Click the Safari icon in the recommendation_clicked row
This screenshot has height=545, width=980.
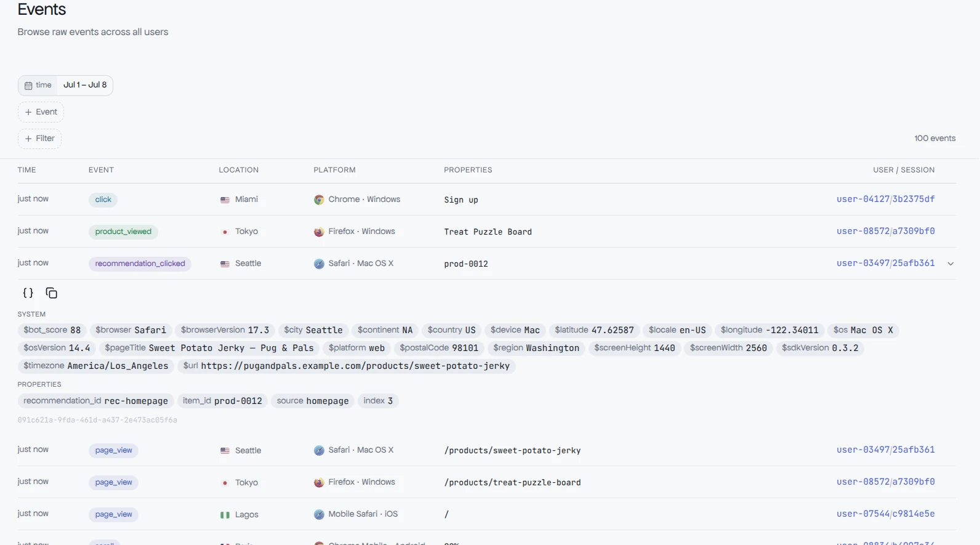[319, 264]
